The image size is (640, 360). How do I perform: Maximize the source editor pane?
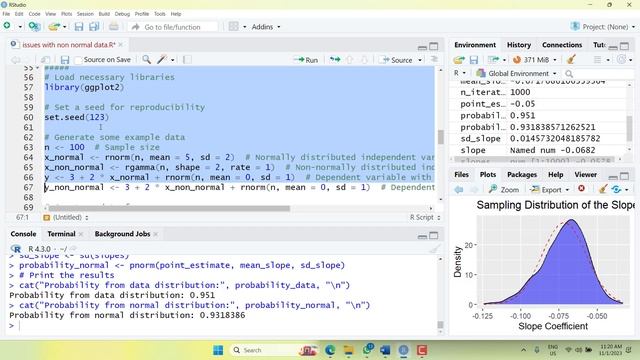(x=434, y=46)
